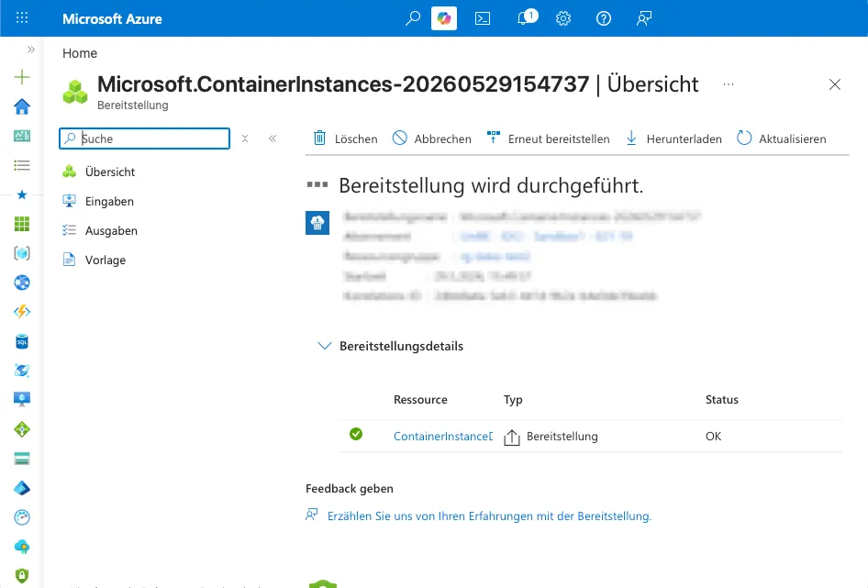This screenshot has width=868, height=588.
Task: Click the Bereitstellung type cell
Action: coord(551,437)
